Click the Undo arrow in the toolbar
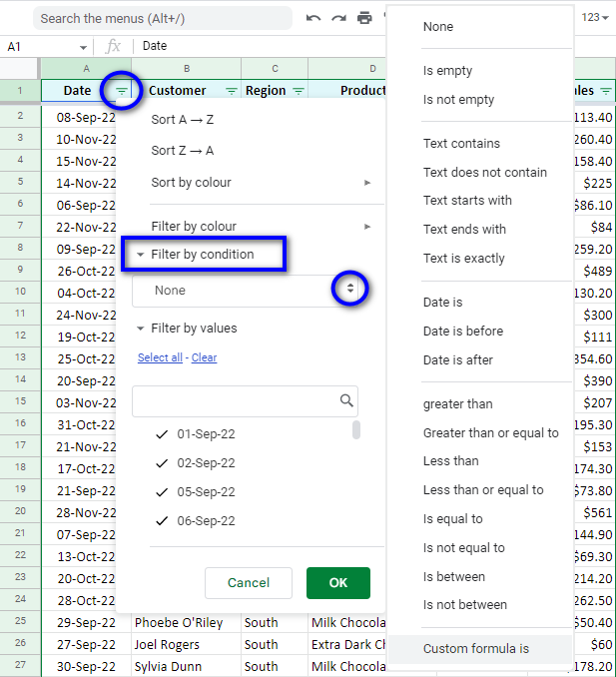The image size is (616, 677). 313,18
